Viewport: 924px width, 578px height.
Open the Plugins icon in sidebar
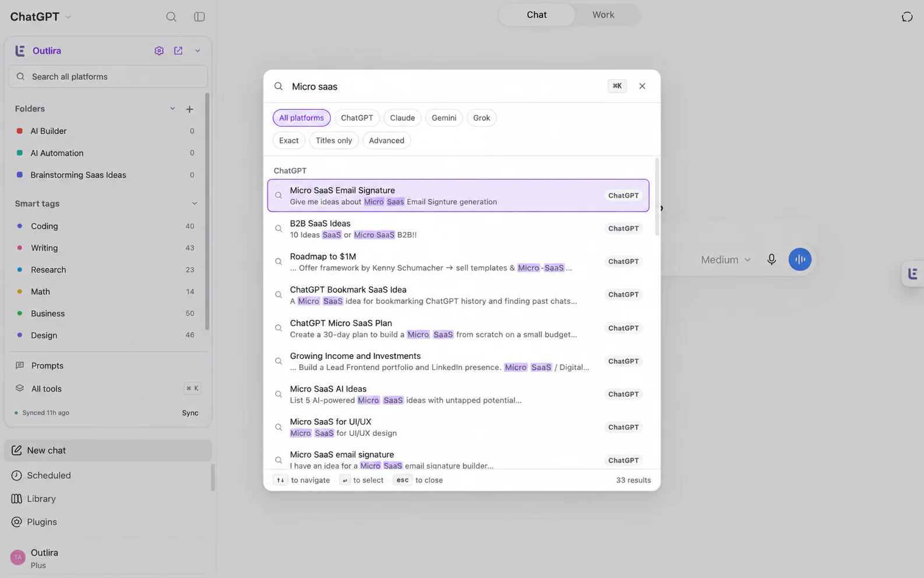(x=16, y=522)
